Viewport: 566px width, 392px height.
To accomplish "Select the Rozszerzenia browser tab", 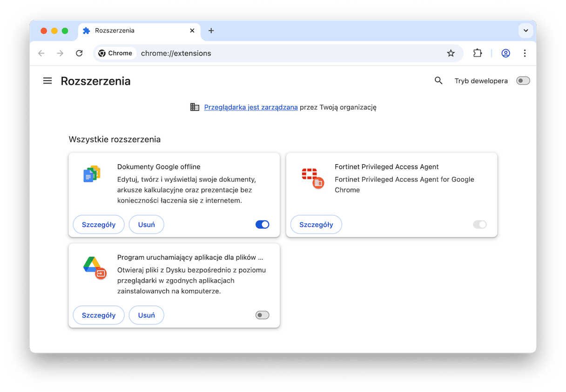I will tap(140, 31).
